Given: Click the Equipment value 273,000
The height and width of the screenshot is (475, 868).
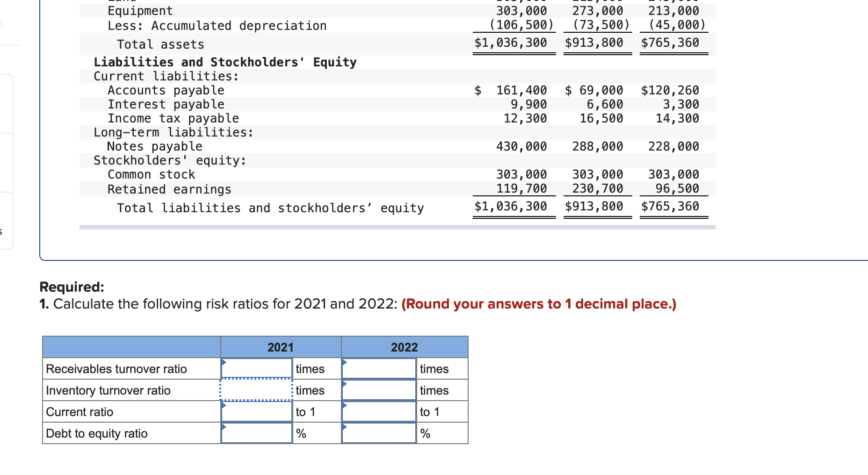Looking at the screenshot, I should coord(598,11).
